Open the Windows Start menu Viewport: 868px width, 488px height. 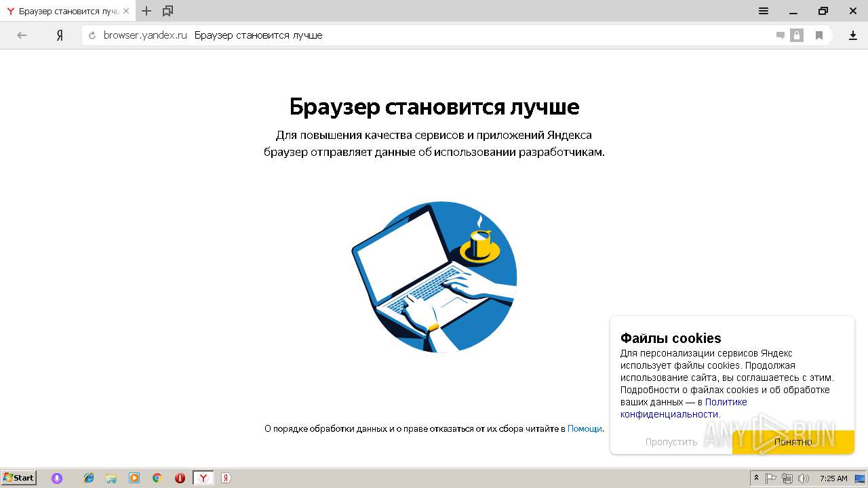coord(18,478)
